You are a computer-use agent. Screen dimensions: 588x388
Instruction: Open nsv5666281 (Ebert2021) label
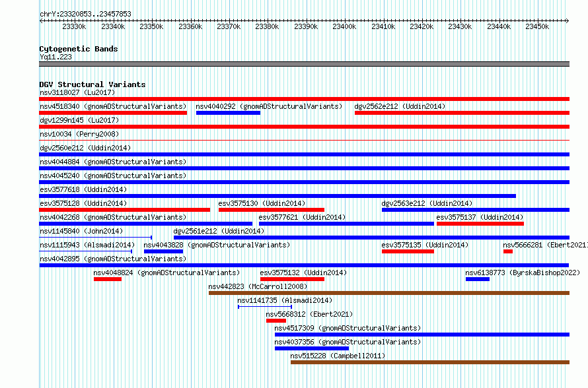[545, 245]
